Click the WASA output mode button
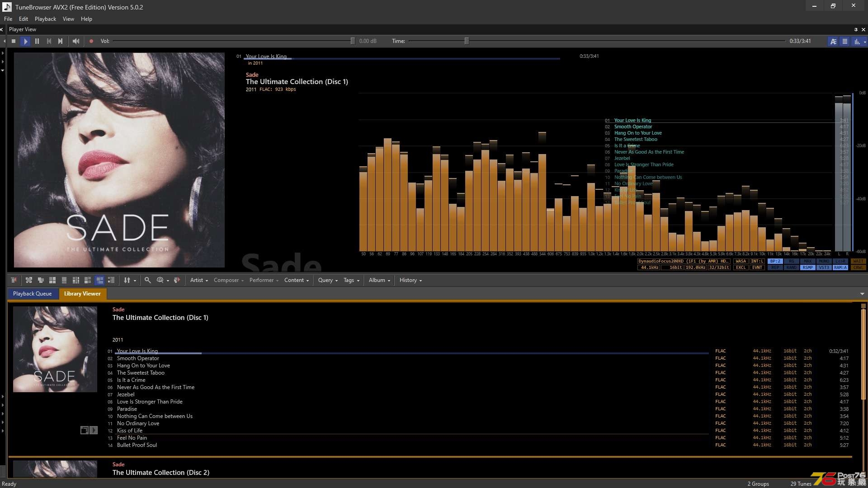Image resolution: width=868 pixels, height=488 pixels. click(741, 261)
